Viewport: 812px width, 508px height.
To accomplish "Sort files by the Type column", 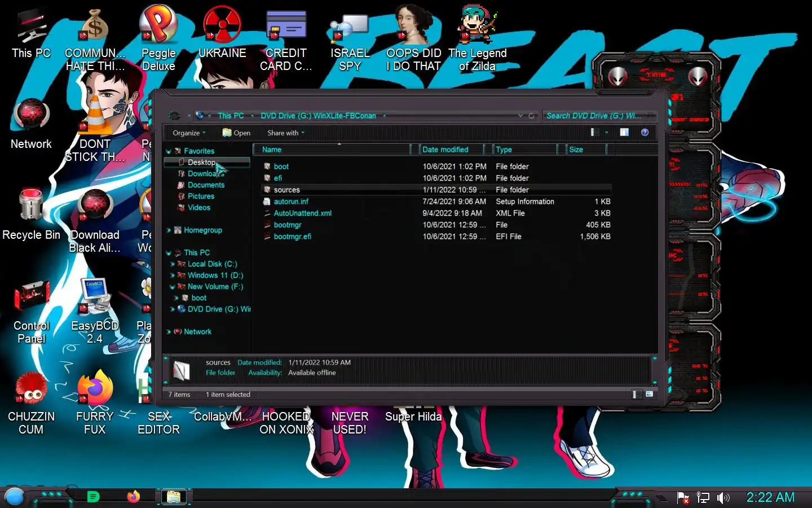I will [x=525, y=150].
